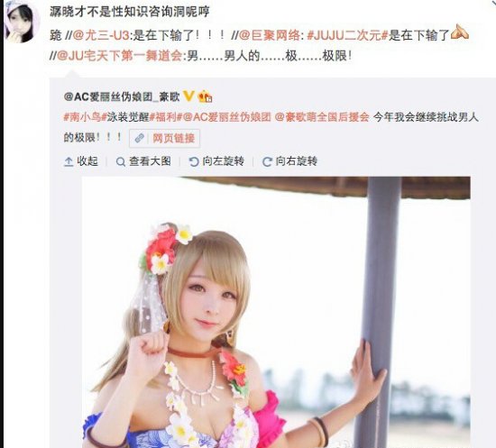Image resolution: width=496 pixels, height=448 pixels.
Task: Open the #JUJU二次元# hashtag
Action: coord(347,35)
